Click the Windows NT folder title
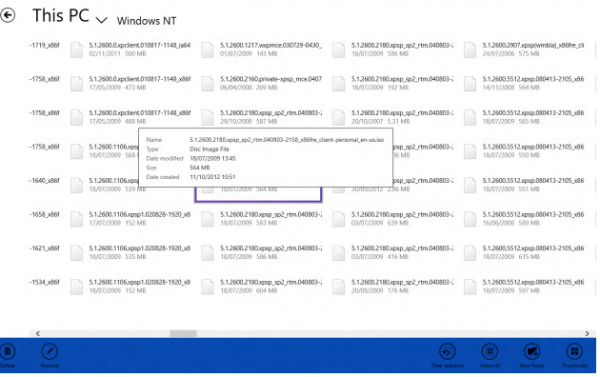 (x=147, y=21)
